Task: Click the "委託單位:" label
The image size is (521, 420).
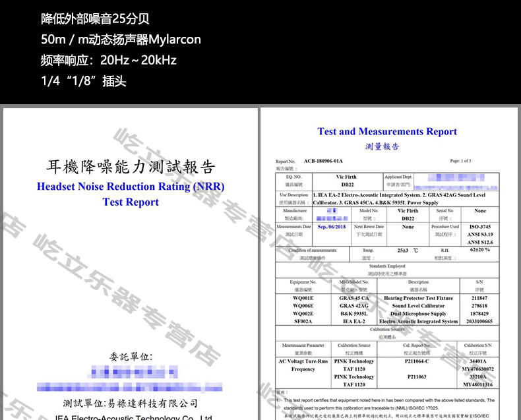Action: click(x=131, y=357)
